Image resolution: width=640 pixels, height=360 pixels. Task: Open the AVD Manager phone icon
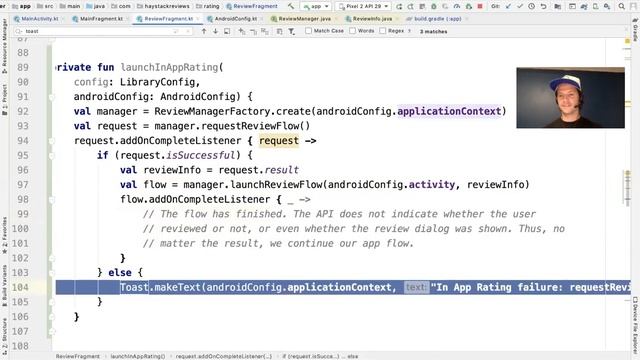tap(596, 6)
